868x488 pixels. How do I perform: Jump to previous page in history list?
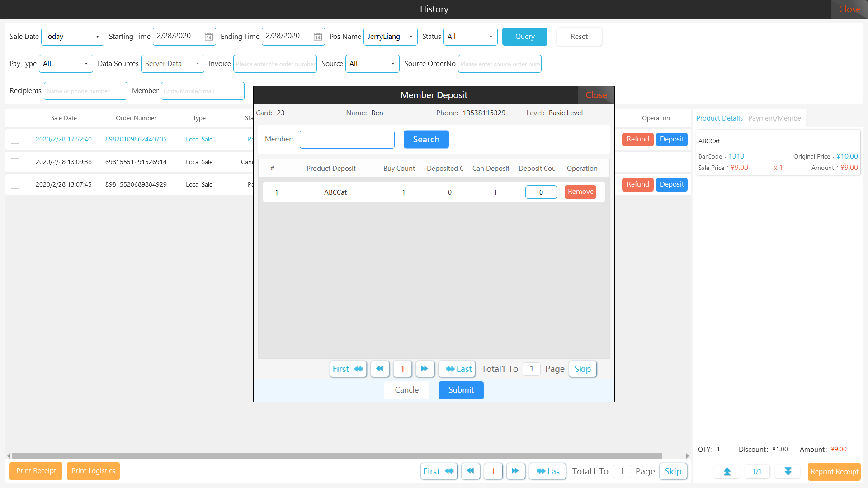(x=470, y=471)
